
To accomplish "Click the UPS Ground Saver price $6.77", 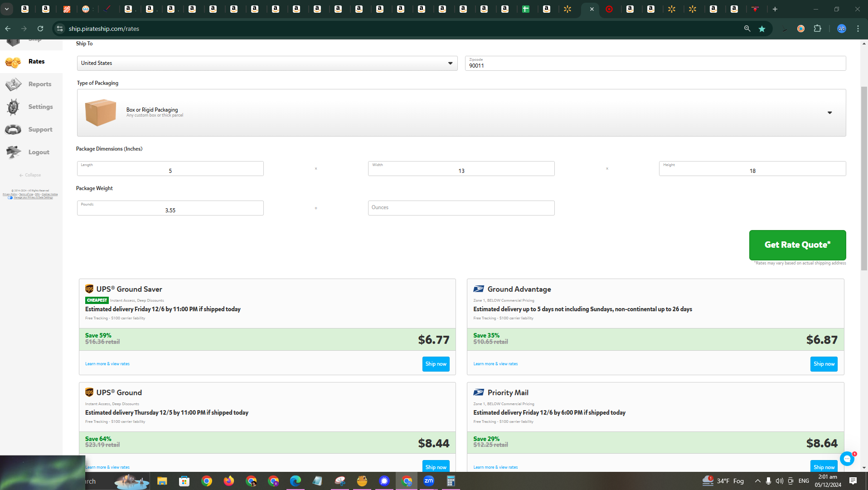I will coord(433,340).
